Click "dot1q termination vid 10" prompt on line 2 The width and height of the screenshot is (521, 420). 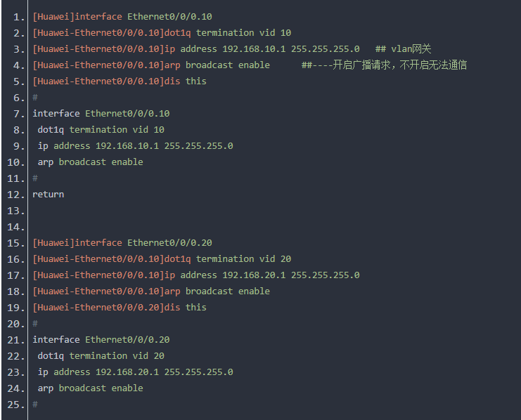[x=227, y=32]
